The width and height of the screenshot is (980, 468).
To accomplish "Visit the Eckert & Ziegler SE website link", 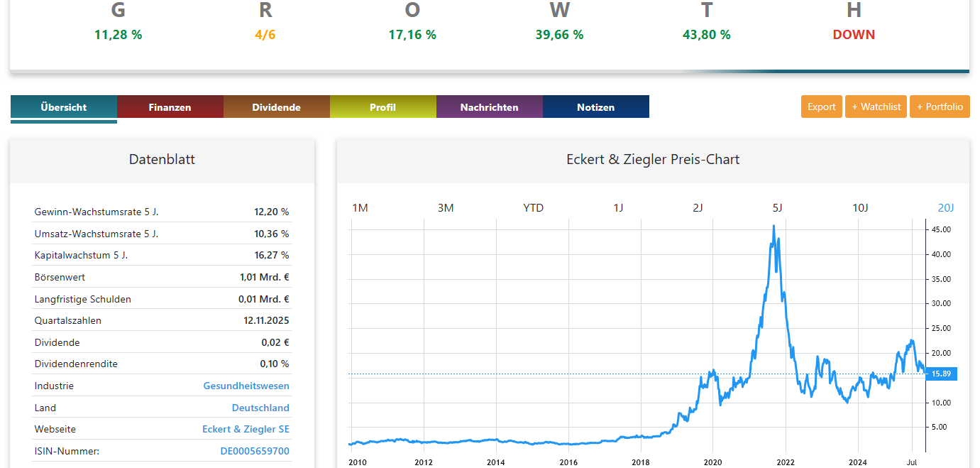I will pos(246,429).
